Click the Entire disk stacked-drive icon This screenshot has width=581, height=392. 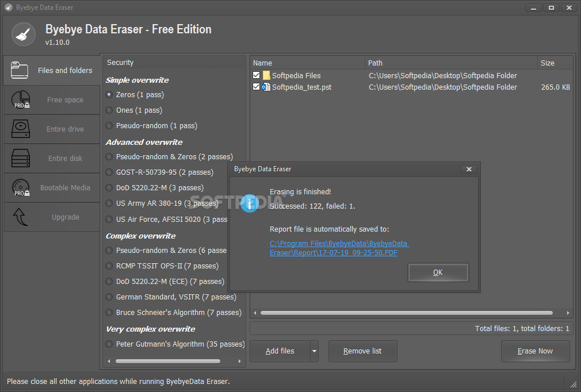coord(21,158)
